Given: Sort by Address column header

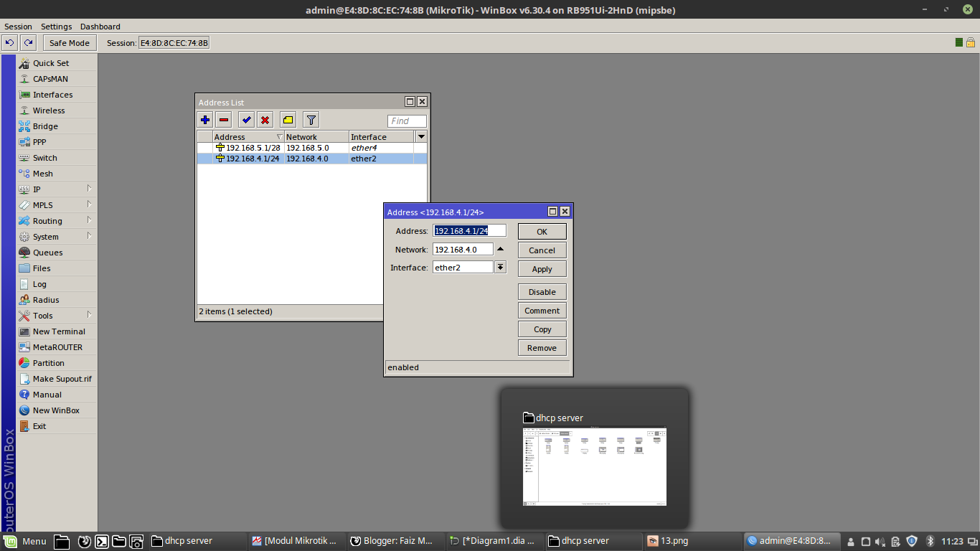Looking at the screenshot, I should pyautogui.click(x=248, y=137).
